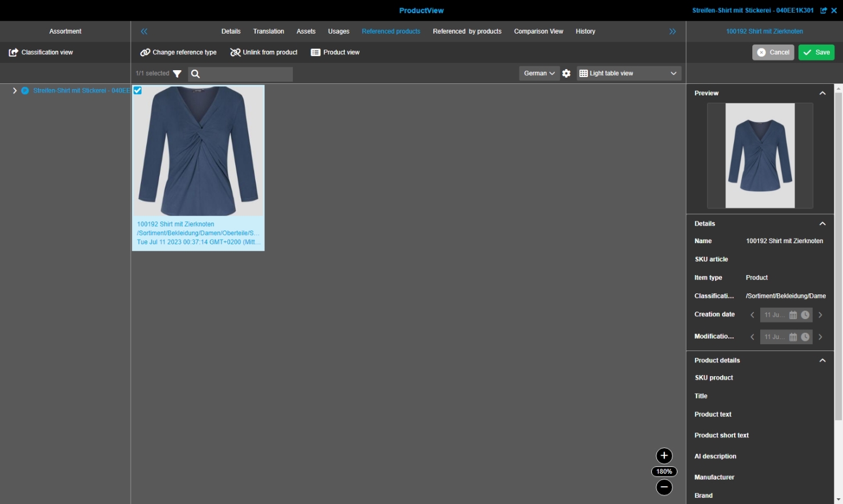Screen dimensions: 843x504
Task: Open settings gear next to German
Action: (566, 74)
